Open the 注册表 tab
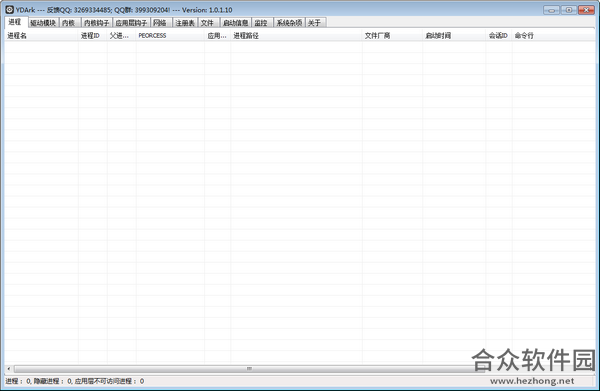Image resolution: width=600 pixels, height=391 pixels. 185,23
